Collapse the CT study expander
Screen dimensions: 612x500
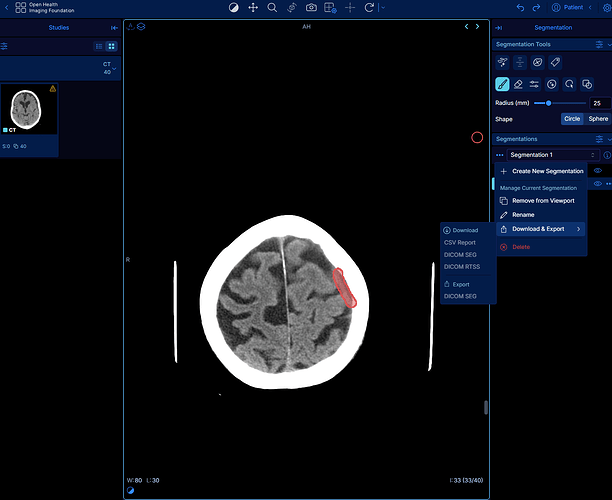pyautogui.click(x=116, y=68)
